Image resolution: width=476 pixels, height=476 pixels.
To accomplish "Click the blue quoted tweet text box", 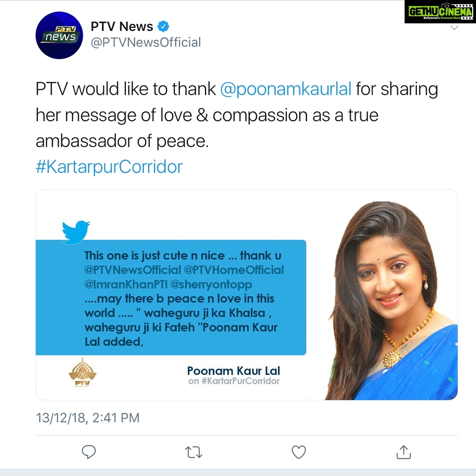I will pyautogui.click(x=171, y=297).
